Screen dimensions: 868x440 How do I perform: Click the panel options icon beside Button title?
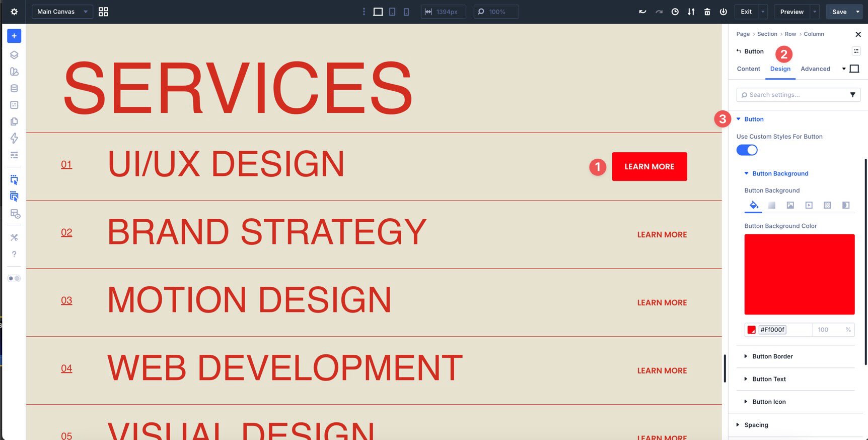coord(856,51)
